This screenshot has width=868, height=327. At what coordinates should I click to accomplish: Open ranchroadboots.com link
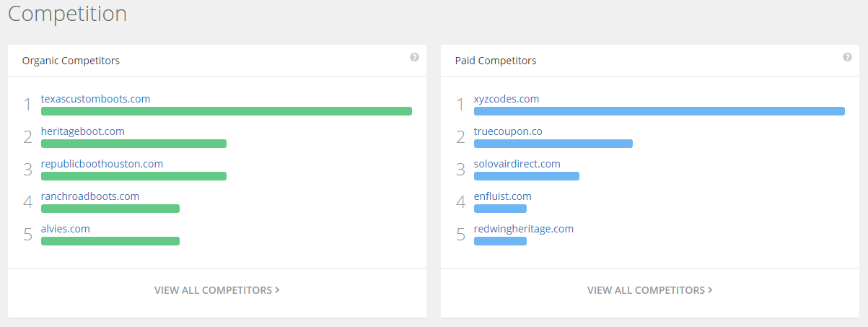90,196
